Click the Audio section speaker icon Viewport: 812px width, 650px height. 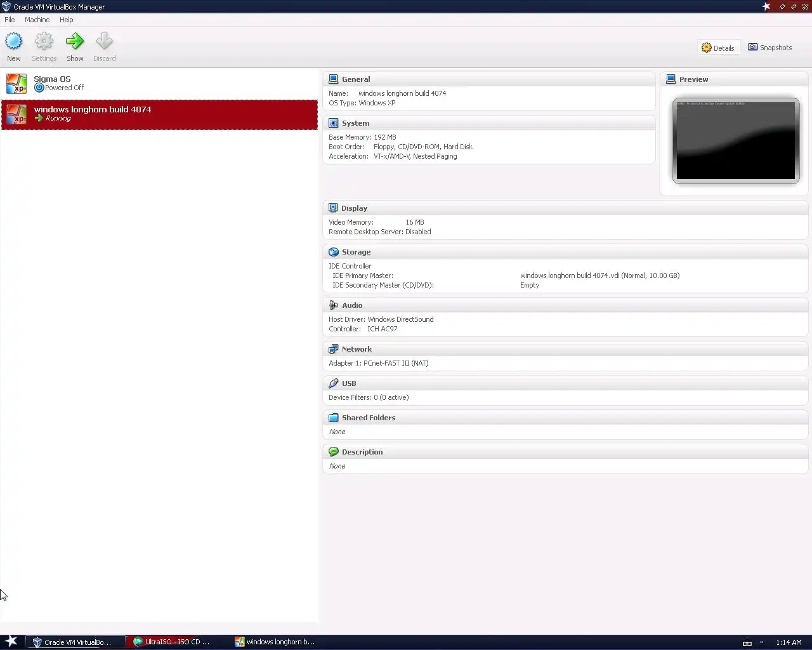[x=333, y=305]
